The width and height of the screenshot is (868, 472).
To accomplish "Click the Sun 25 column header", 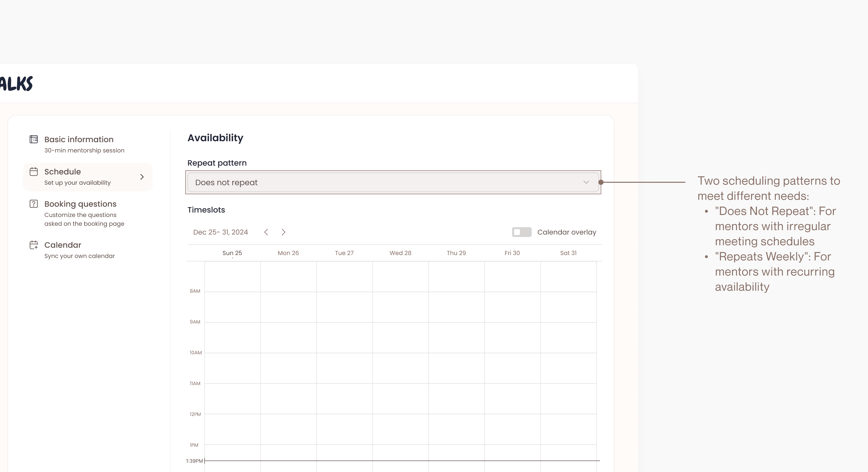I will [x=232, y=253].
